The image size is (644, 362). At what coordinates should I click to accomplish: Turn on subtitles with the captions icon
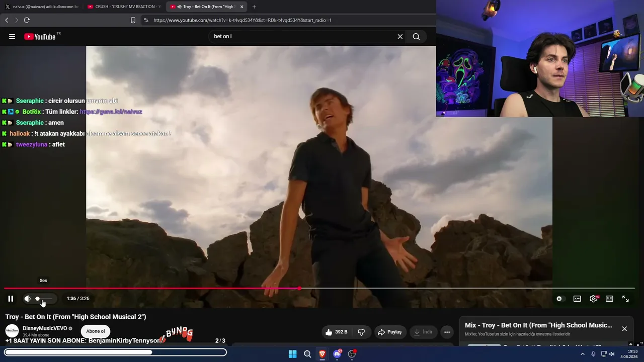577,299
